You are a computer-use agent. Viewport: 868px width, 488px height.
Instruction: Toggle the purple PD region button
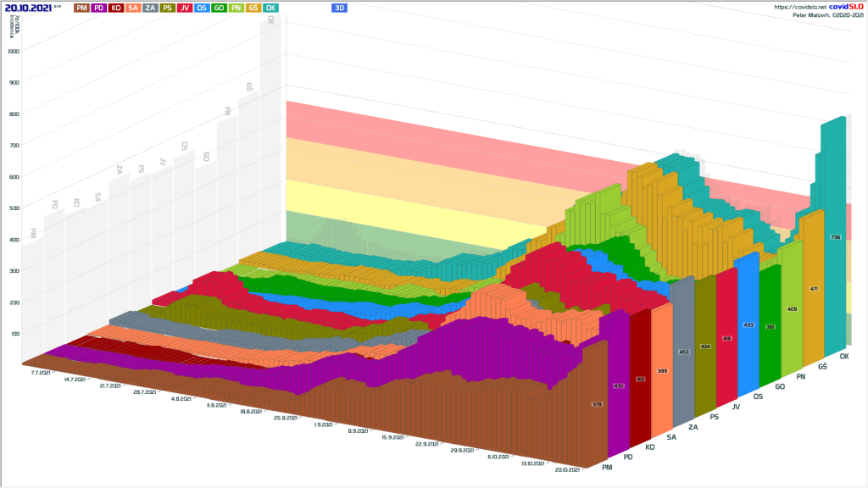point(98,8)
